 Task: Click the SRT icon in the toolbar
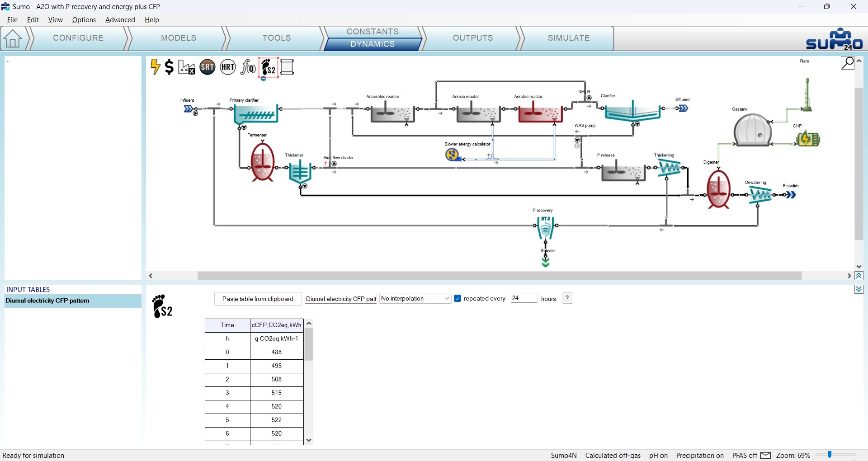208,67
